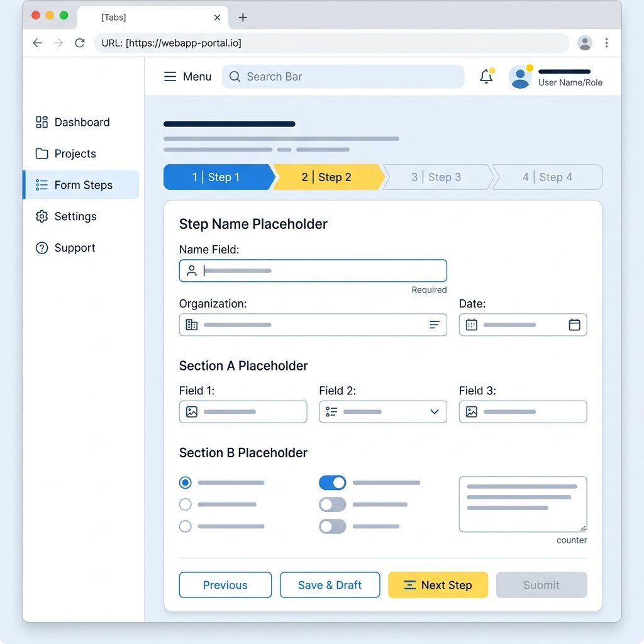The width and height of the screenshot is (644, 644).
Task: Open the Organization combo box
Action: 313,325
